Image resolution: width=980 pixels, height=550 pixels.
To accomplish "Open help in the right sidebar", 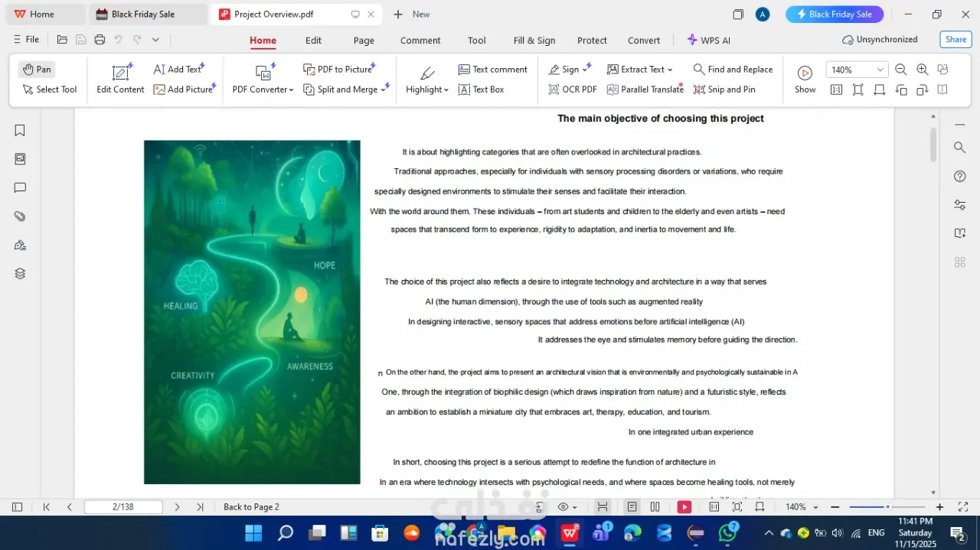I will pyautogui.click(x=959, y=176).
